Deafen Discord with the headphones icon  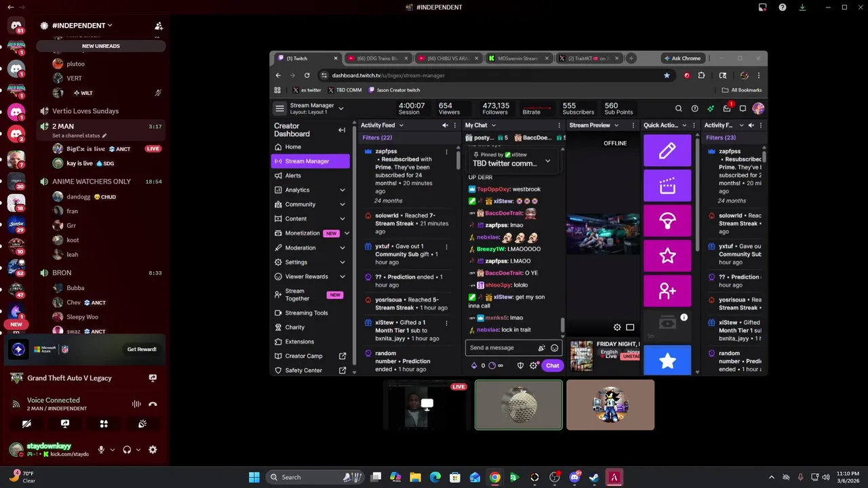pyautogui.click(x=127, y=449)
